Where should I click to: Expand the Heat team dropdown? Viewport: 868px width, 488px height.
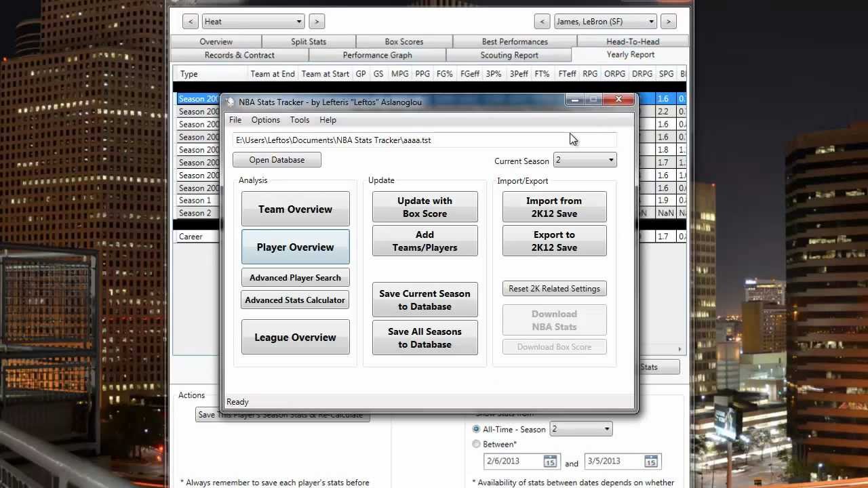[x=253, y=22]
